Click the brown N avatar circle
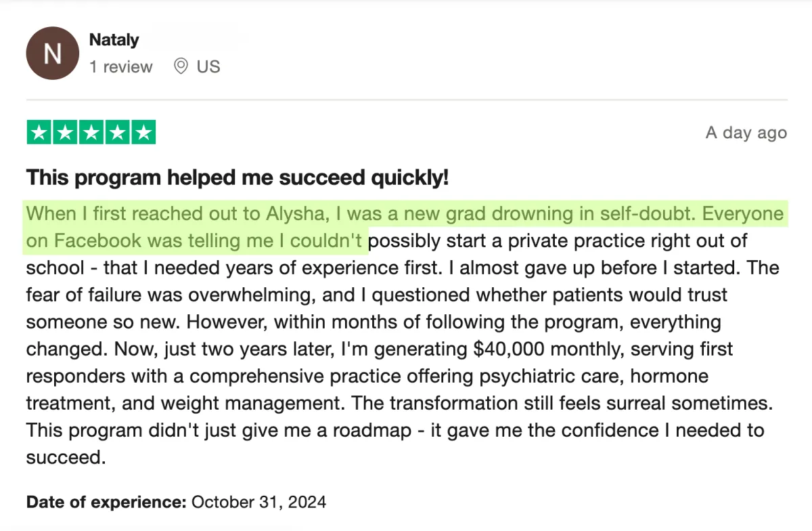The image size is (812, 531). click(x=52, y=54)
